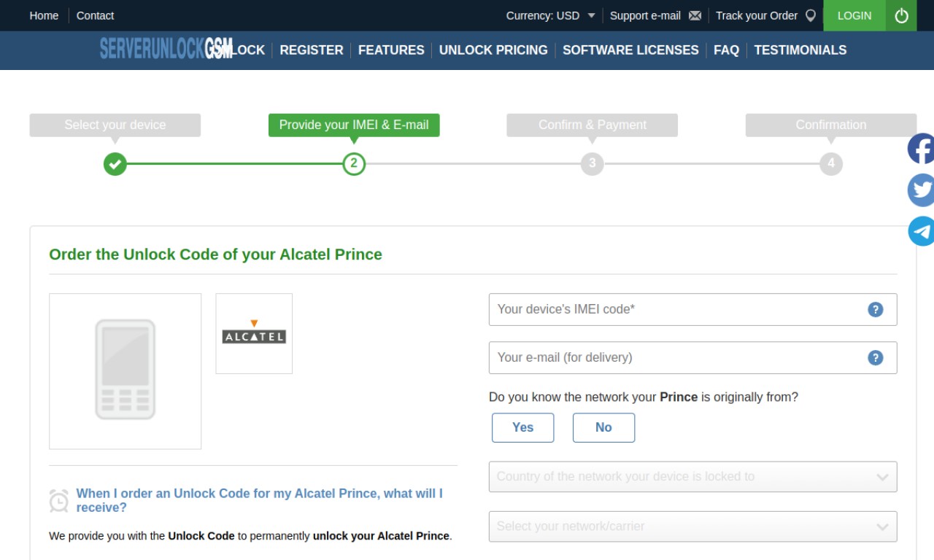This screenshot has width=934, height=560.
Task: Click the green LOGIN button
Action: tap(854, 15)
